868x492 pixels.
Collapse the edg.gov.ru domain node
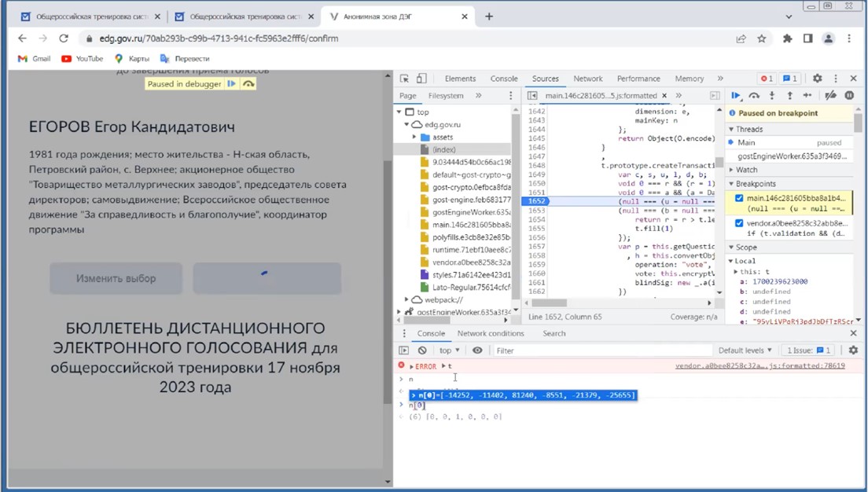[407, 124]
